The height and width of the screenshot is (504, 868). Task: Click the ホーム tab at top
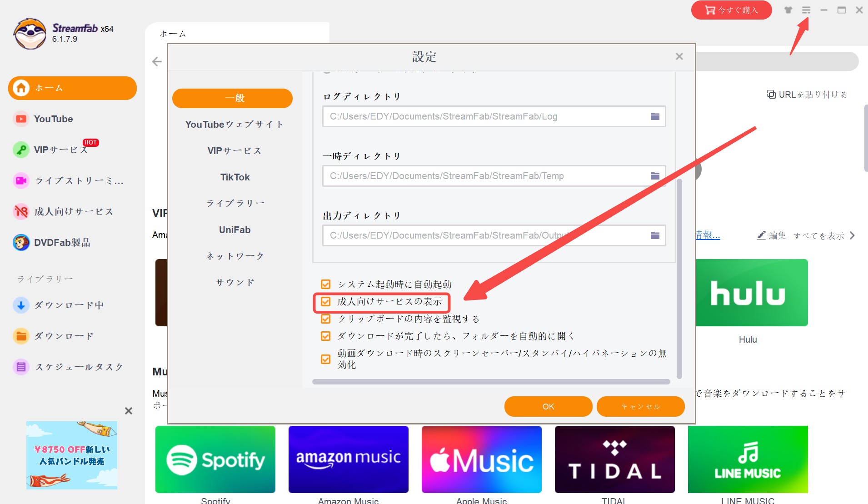point(173,34)
